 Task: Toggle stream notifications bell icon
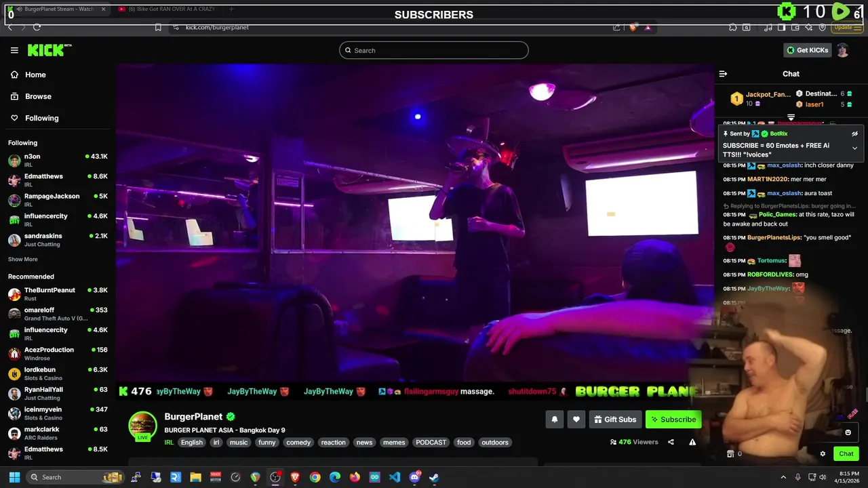point(554,420)
